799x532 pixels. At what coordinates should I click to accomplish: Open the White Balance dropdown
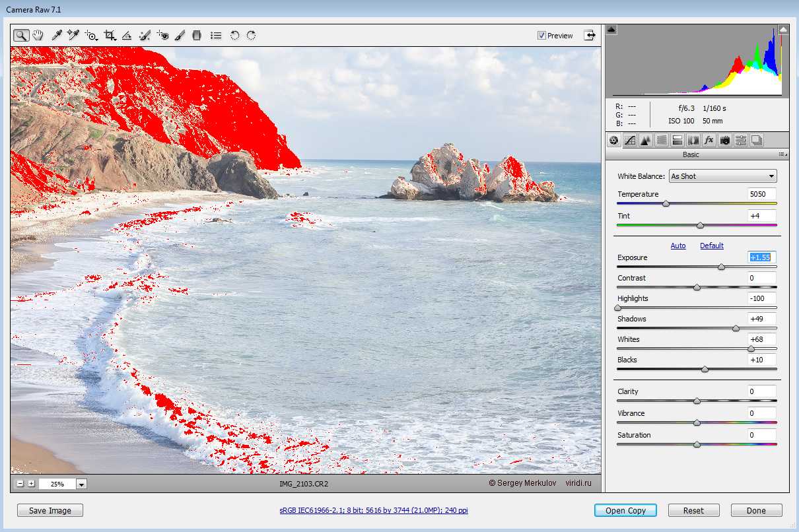point(722,176)
